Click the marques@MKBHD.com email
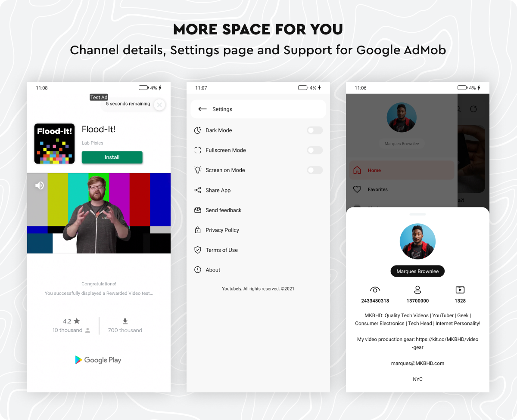The height and width of the screenshot is (420, 517). tap(417, 363)
